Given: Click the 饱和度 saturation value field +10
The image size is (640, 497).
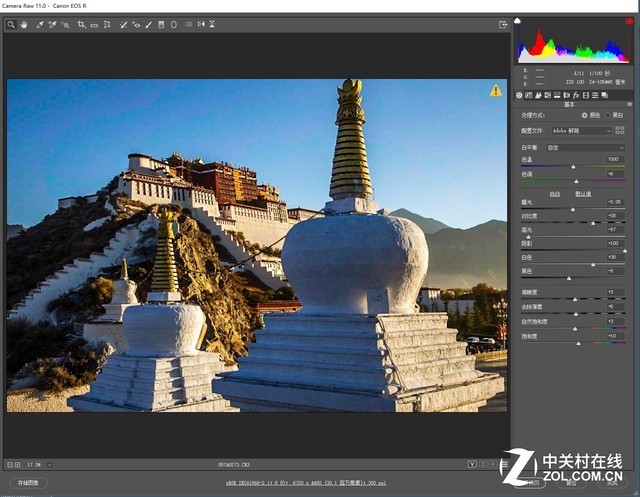Looking at the screenshot, I should coord(615,336).
